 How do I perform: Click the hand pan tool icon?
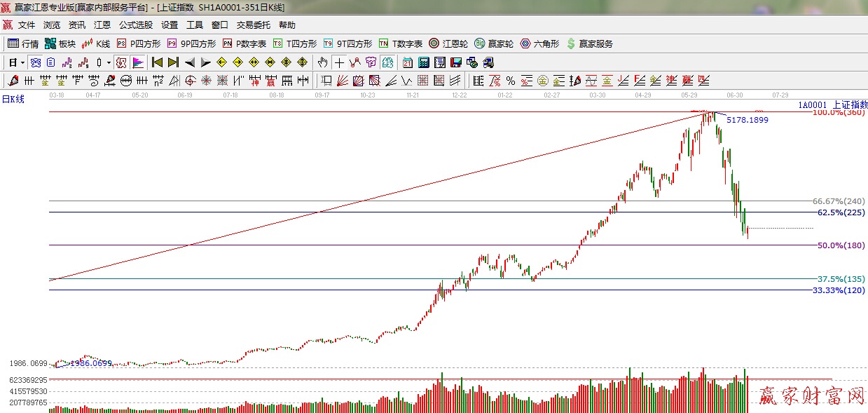pyautogui.click(x=323, y=62)
